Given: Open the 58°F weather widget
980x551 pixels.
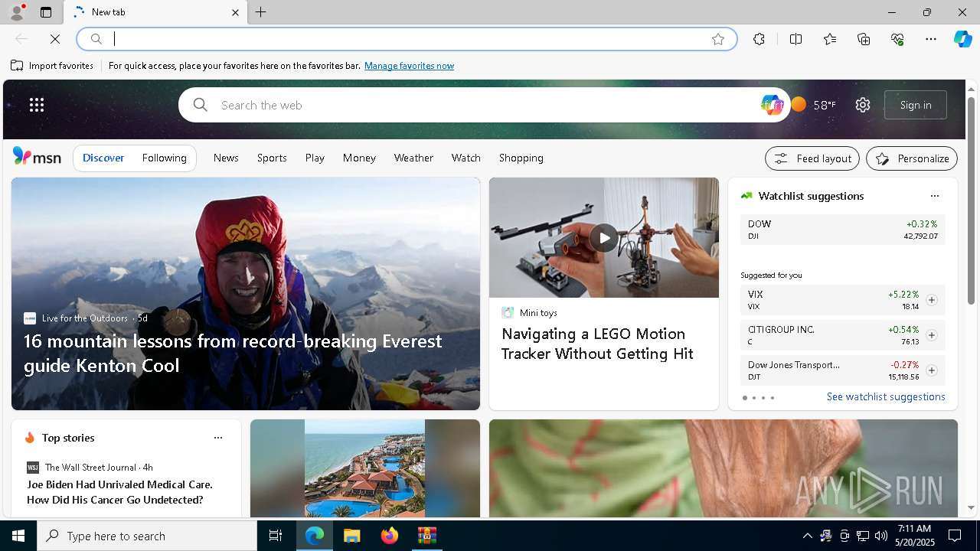Looking at the screenshot, I should (x=814, y=105).
